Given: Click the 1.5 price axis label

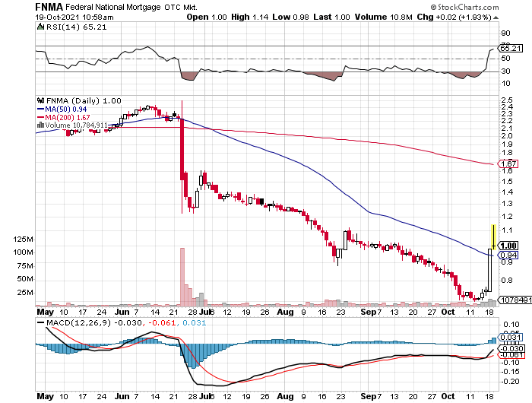Looking at the screenshot, I should [x=507, y=181].
